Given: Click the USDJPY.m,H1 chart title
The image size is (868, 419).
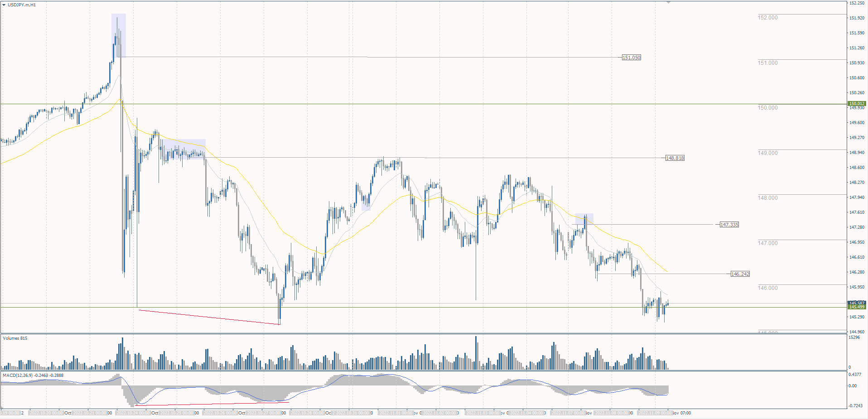Looking at the screenshot, I should coord(22,5).
